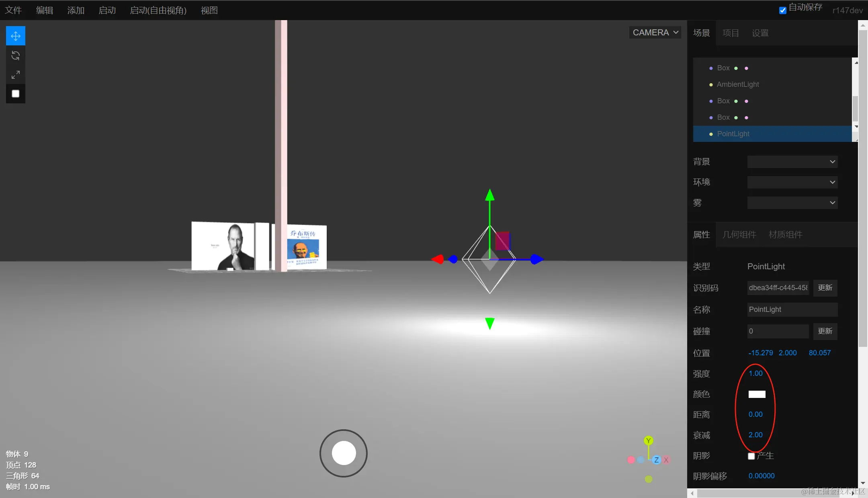Click 更新 button next to 碰撞

point(825,331)
